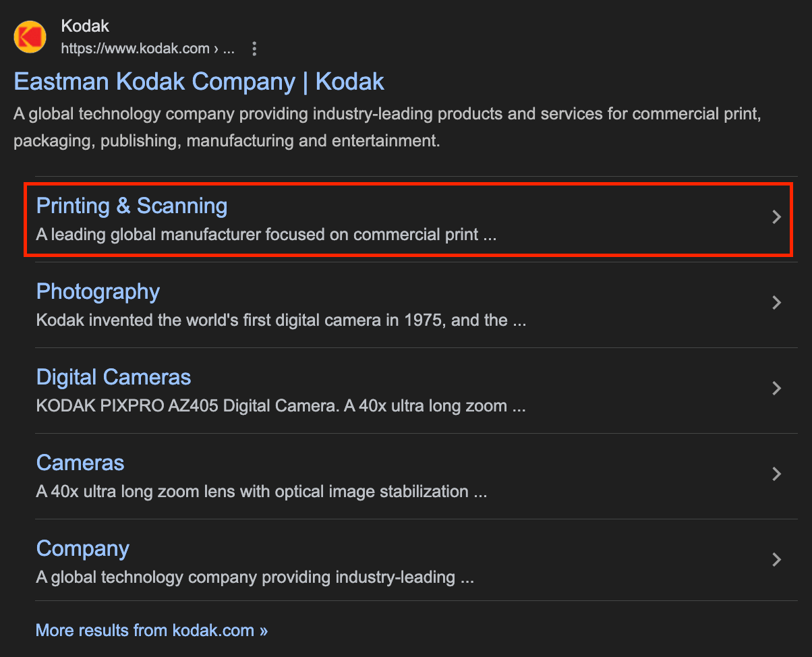Click the first digital camera 1975 snippet
Screen dimensions: 812x657
(x=281, y=320)
